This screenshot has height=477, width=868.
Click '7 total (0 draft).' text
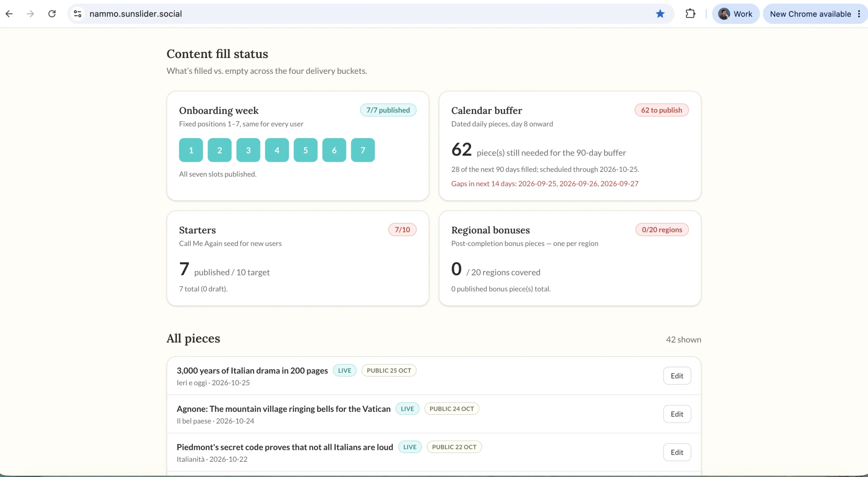coord(203,289)
